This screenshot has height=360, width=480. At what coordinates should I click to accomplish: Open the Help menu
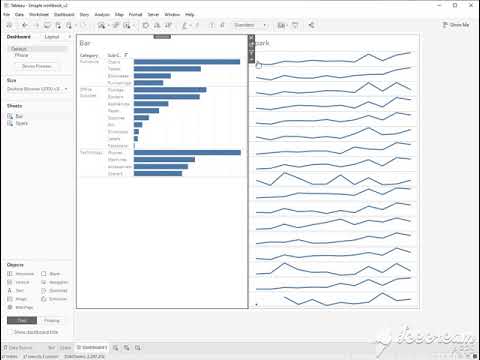[190, 15]
